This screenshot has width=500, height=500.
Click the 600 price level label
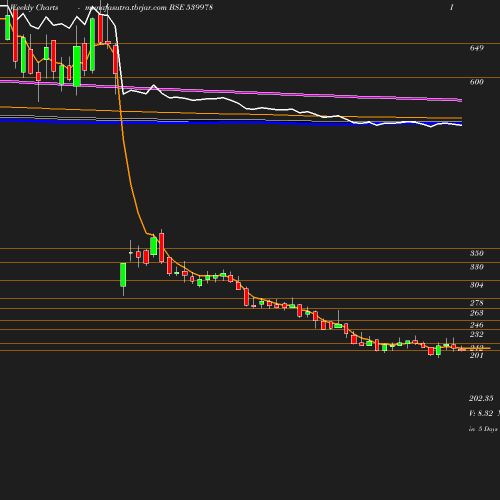coord(477,82)
